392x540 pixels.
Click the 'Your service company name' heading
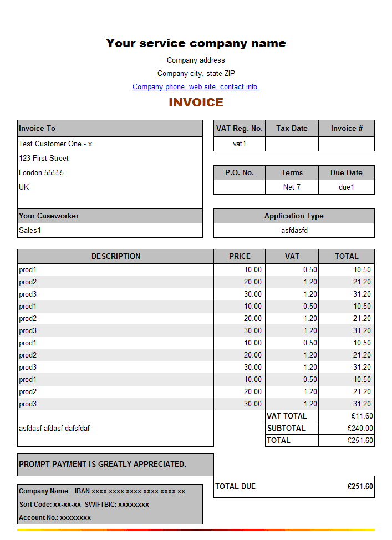(196, 43)
